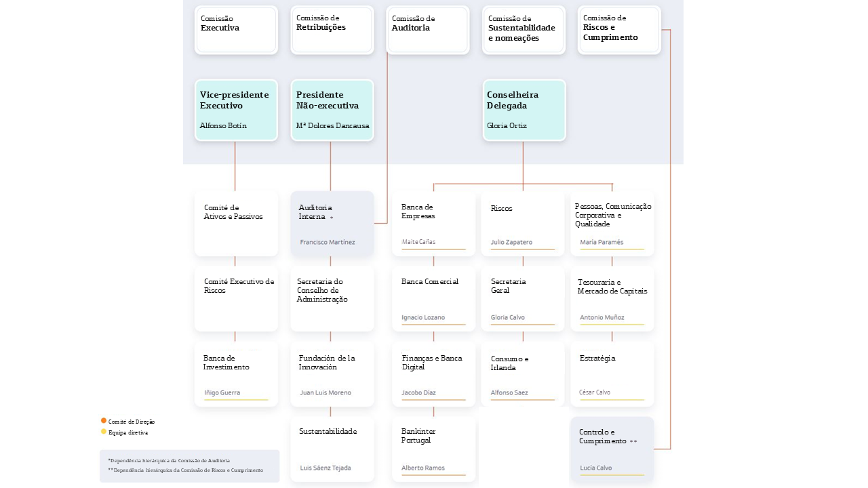Screen dimensions: 868x488
Task: Open the Comissão de Auditoria card
Action: pos(428,30)
